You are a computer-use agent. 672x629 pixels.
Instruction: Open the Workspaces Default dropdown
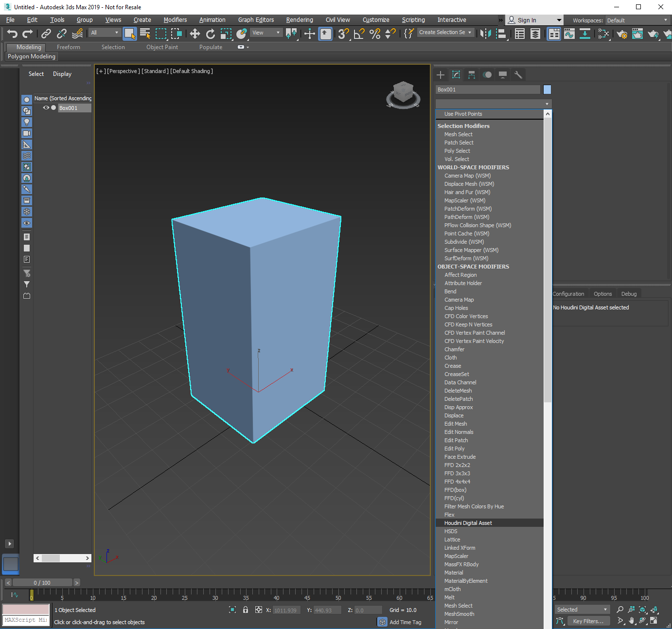click(637, 20)
